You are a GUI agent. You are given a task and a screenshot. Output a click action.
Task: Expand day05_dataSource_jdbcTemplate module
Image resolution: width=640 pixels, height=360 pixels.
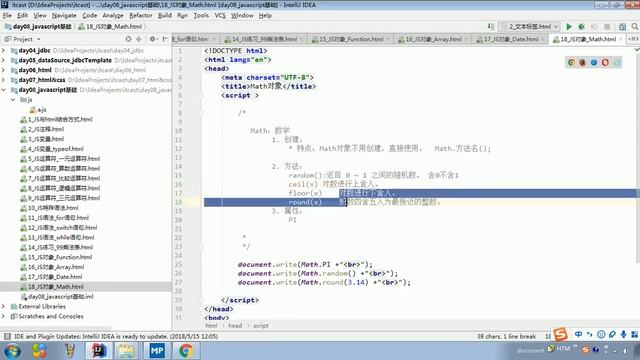point(4,60)
